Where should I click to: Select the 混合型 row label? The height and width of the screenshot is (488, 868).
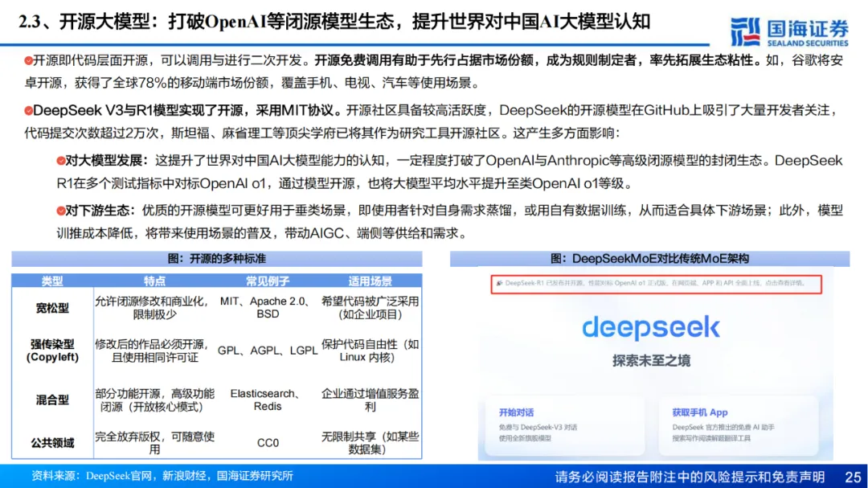tap(52, 400)
